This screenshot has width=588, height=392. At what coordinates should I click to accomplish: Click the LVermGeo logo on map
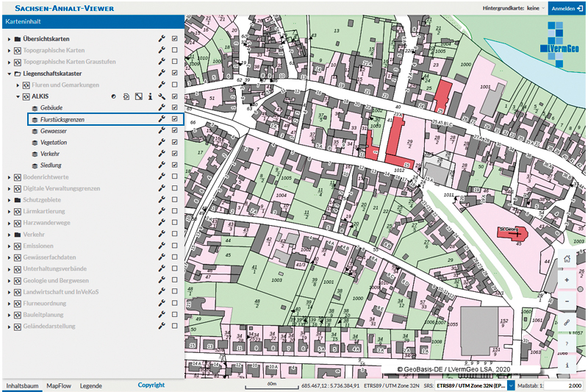[x=559, y=45]
